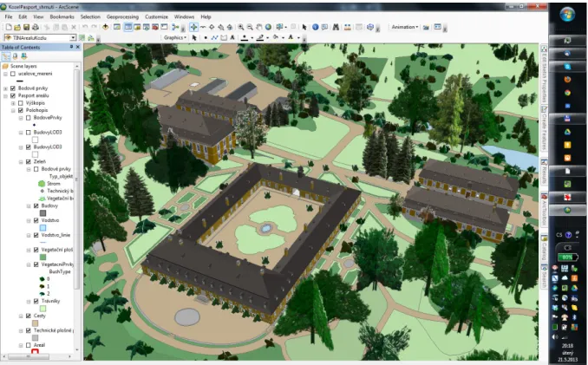Select the Navigate tool
Image resolution: width=588 pixels, height=365 pixels.
193,27
